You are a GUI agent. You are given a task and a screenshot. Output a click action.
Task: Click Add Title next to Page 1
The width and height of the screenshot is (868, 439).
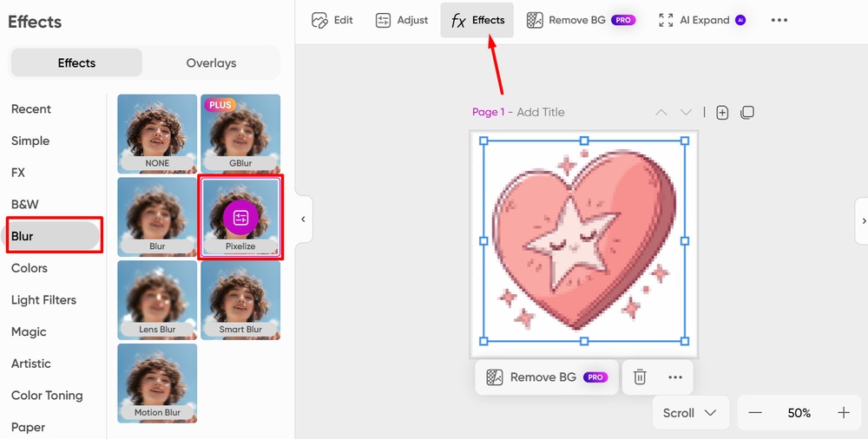click(540, 113)
